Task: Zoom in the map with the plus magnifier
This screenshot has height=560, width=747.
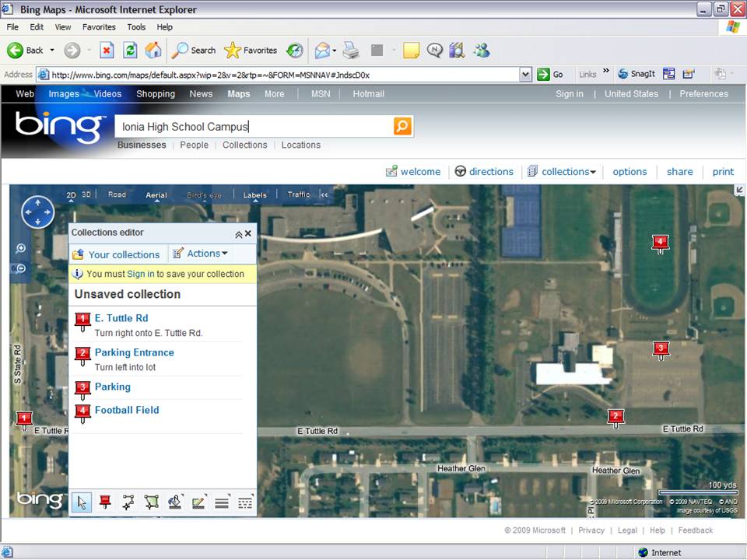Action: 20,248
